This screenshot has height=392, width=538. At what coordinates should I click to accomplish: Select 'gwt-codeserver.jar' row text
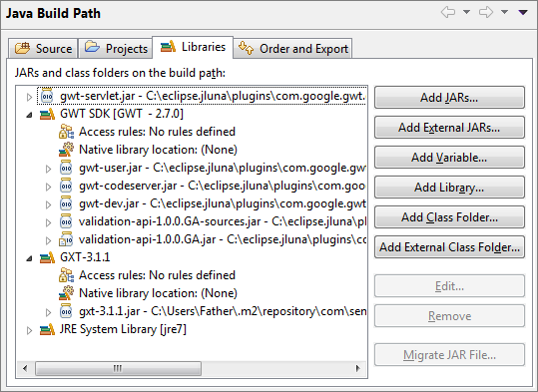(223, 186)
